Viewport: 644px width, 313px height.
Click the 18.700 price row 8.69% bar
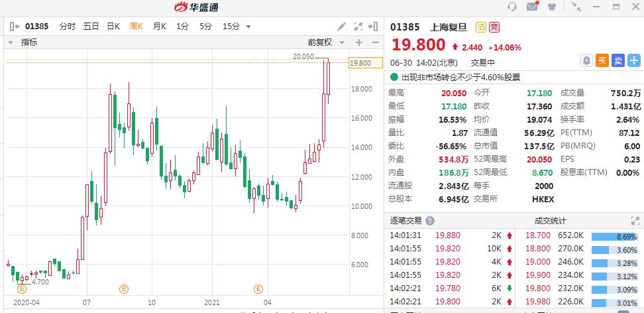point(614,237)
